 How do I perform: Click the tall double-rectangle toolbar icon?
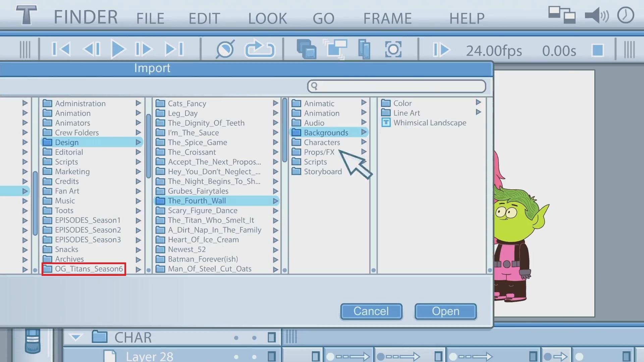pos(364,49)
